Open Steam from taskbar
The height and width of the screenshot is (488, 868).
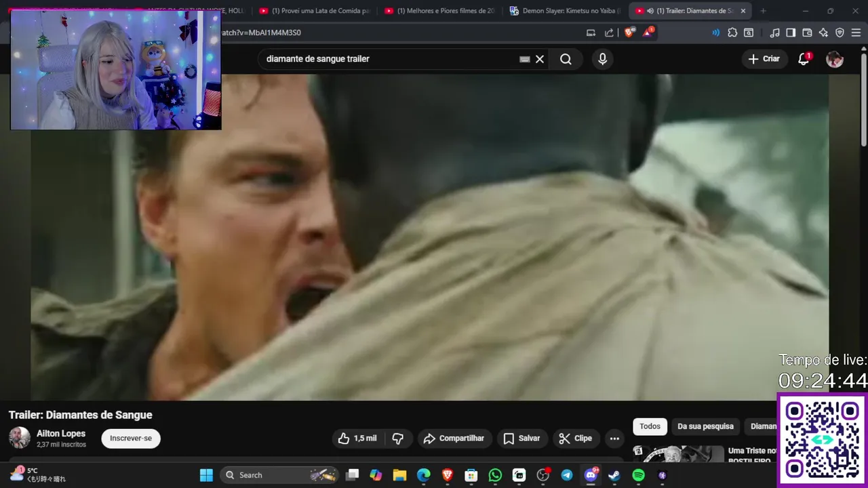pos(614,475)
